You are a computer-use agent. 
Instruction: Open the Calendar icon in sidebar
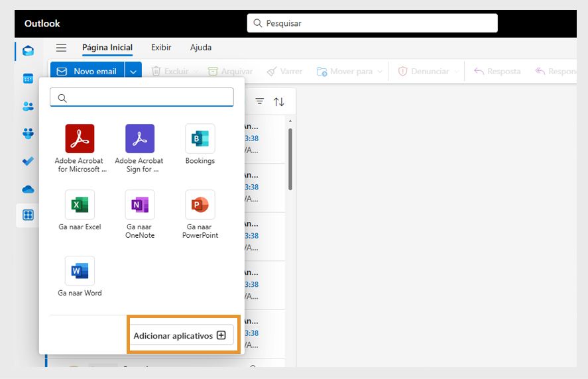click(28, 79)
